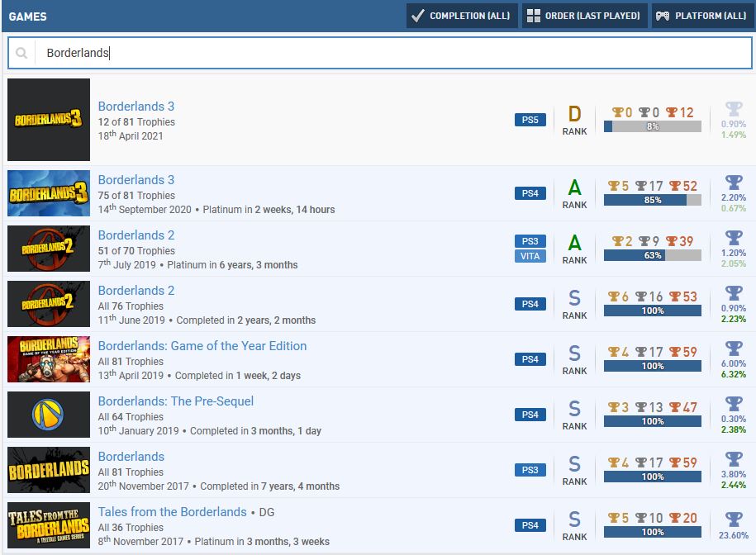The image size is (756, 555).
Task: Click bronze trophy count 12 on PS5 row
Action: click(680, 112)
